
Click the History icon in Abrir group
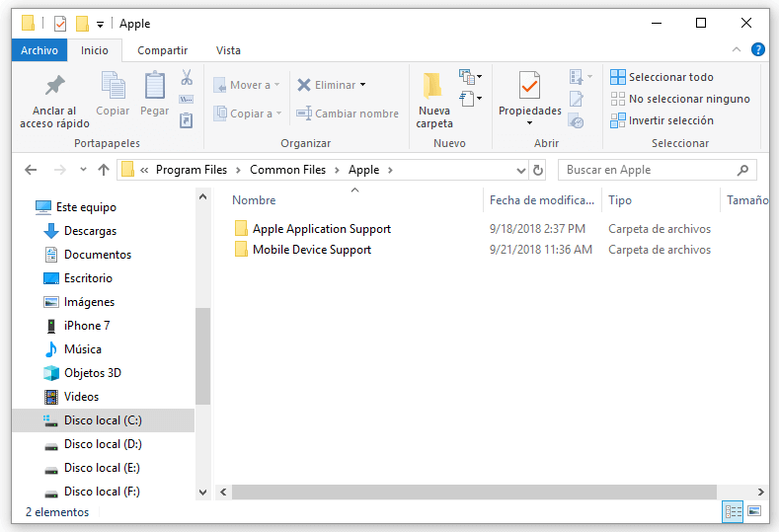tap(577, 120)
